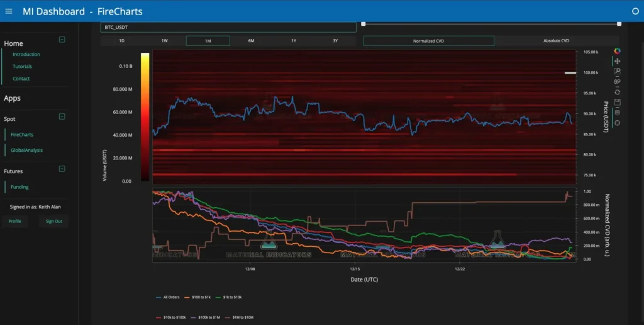Save the chart as image

point(617,102)
